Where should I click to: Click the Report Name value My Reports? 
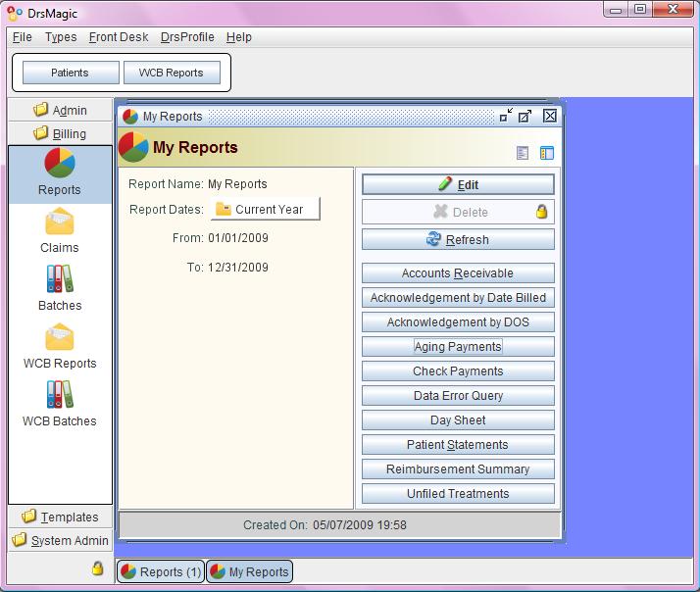click(237, 184)
